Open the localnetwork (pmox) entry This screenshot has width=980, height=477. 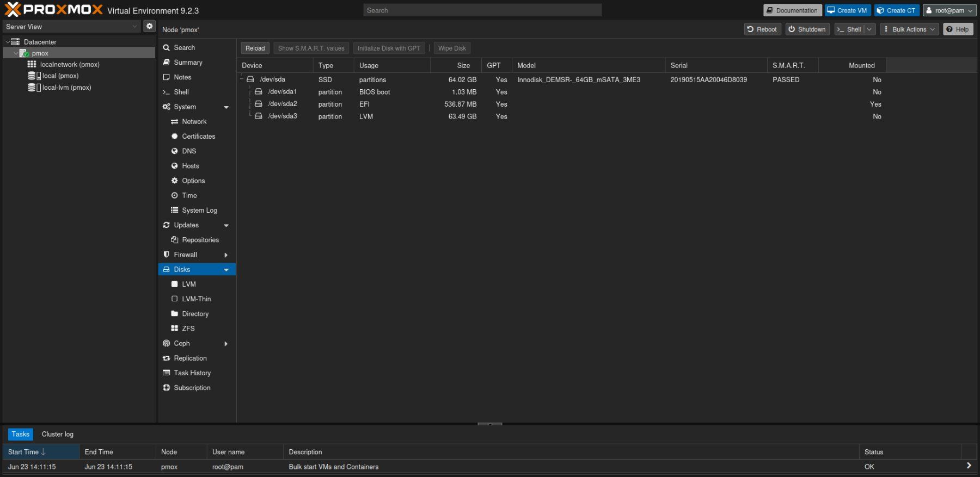[x=64, y=64]
